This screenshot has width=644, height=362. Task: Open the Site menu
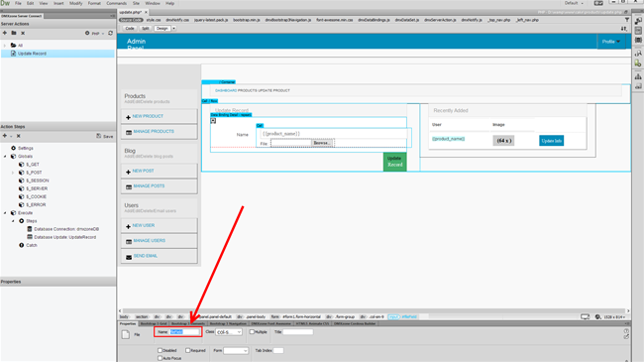(136, 3)
